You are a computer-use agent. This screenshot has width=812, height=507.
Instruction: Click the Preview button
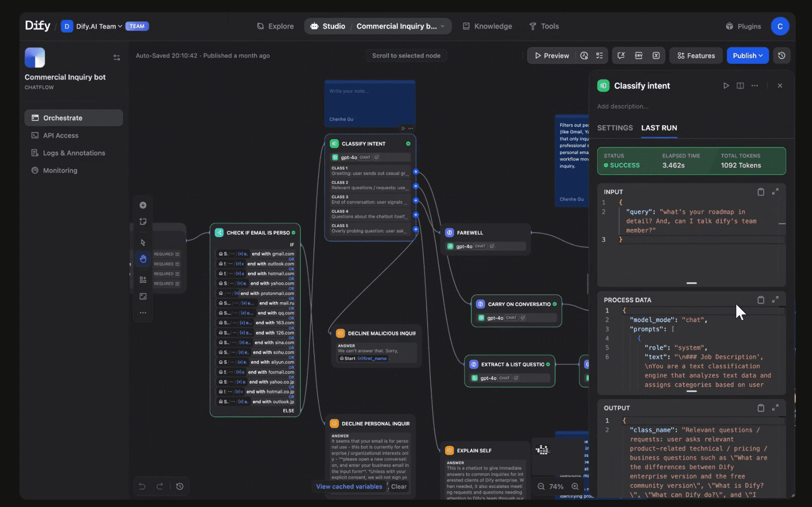point(552,56)
